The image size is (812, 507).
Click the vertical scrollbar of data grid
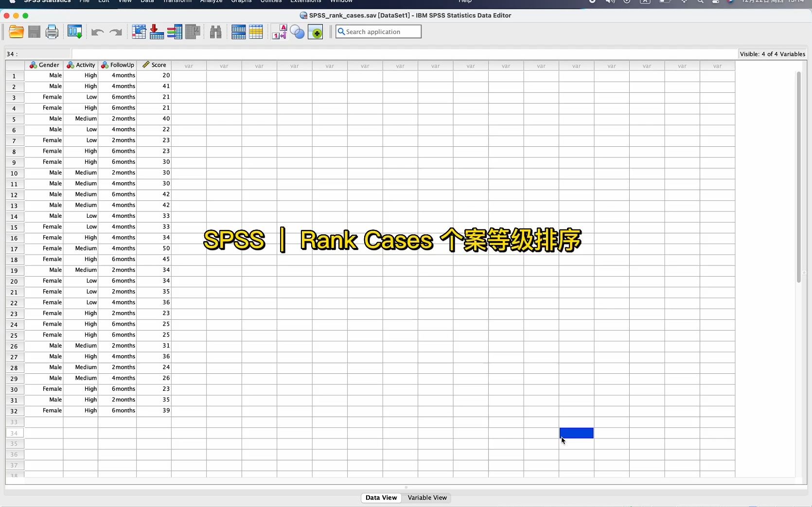point(798,176)
